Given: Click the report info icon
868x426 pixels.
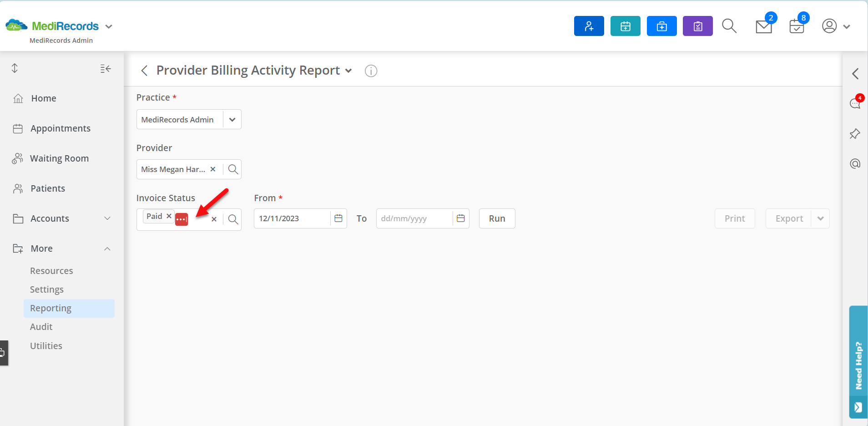Looking at the screenshot, I should tap(371, 71).
